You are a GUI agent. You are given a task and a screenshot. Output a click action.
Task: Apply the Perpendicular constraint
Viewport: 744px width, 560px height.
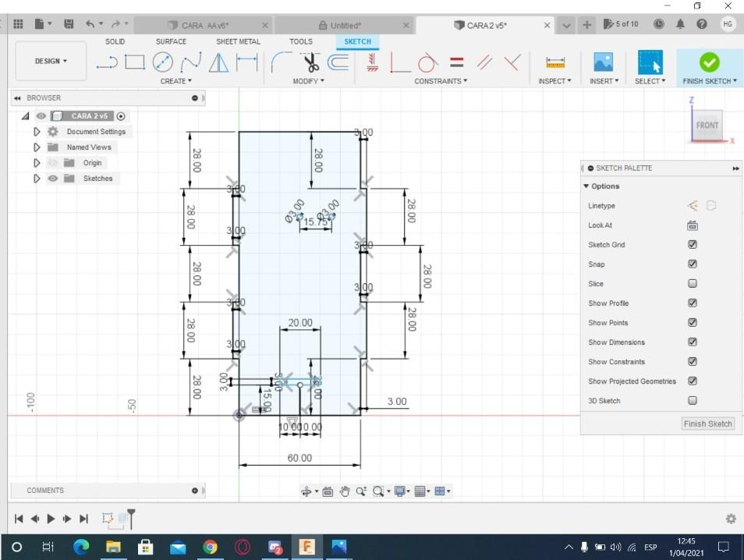tap(512, 62)
